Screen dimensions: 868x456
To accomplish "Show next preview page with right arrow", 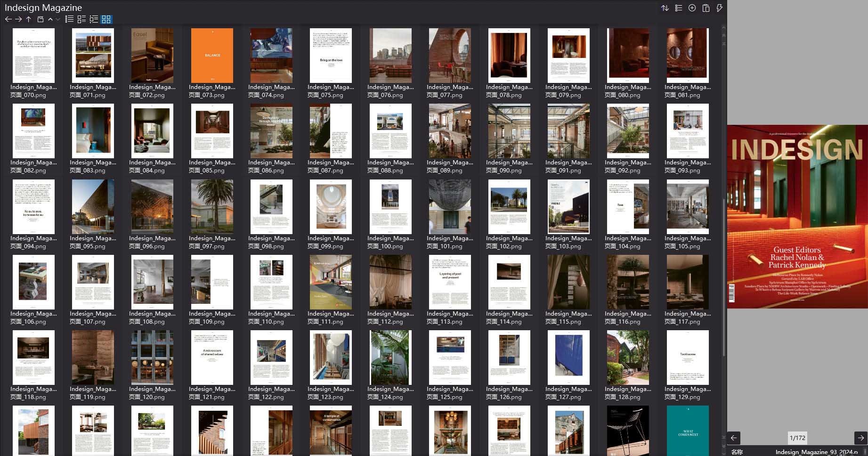I will coord(860,438).
